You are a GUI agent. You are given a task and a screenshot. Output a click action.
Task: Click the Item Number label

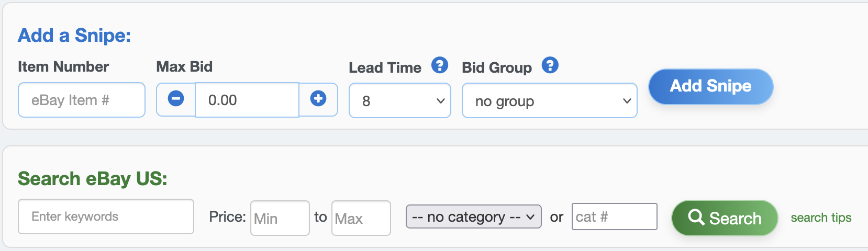point(63,66)
